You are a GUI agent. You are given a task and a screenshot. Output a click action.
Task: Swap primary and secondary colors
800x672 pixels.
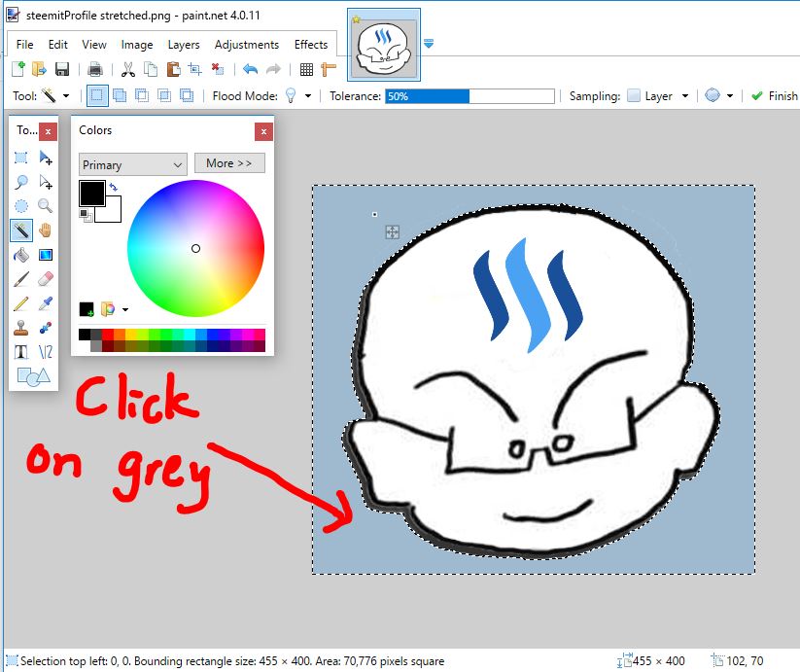pyautogui.click(x=114, y=187)
